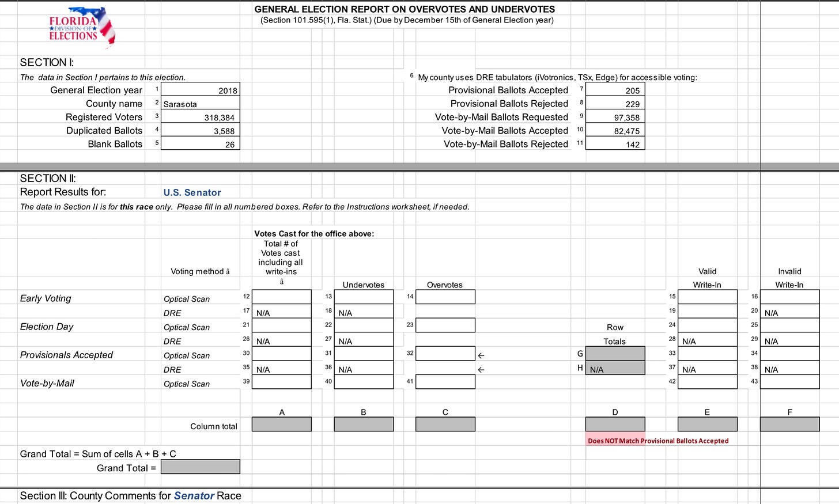Select box 28 N/A valid write-in cell
The image size is (839, 504).
coord(708,339)
